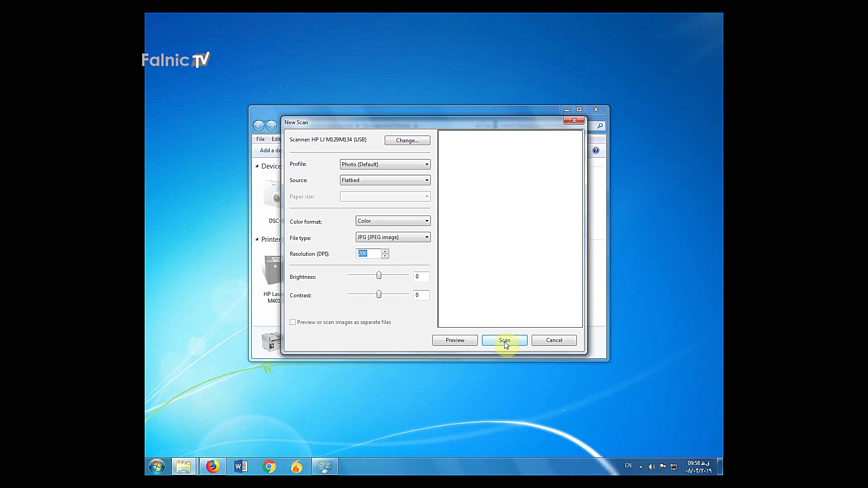Click the Brightness slider handle

(379, 276)
